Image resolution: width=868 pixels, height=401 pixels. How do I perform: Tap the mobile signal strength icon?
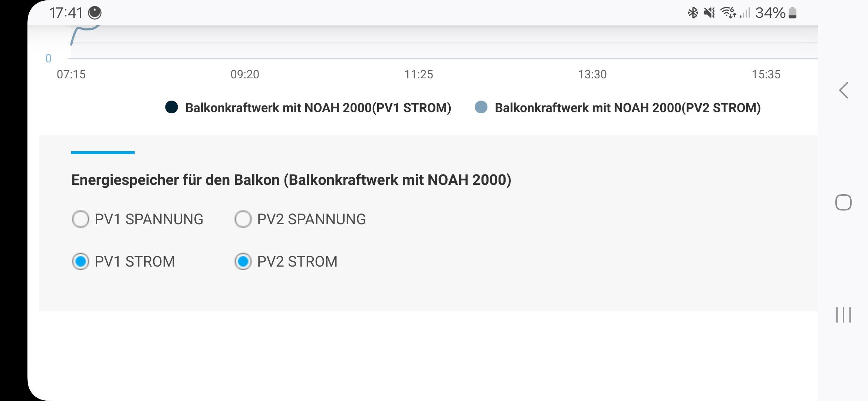(x=745, y=13)
